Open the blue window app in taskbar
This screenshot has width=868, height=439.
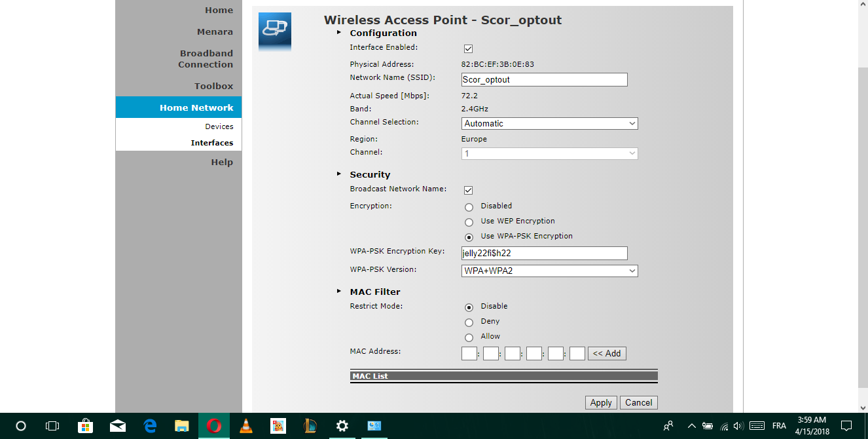tap(374, 426)
